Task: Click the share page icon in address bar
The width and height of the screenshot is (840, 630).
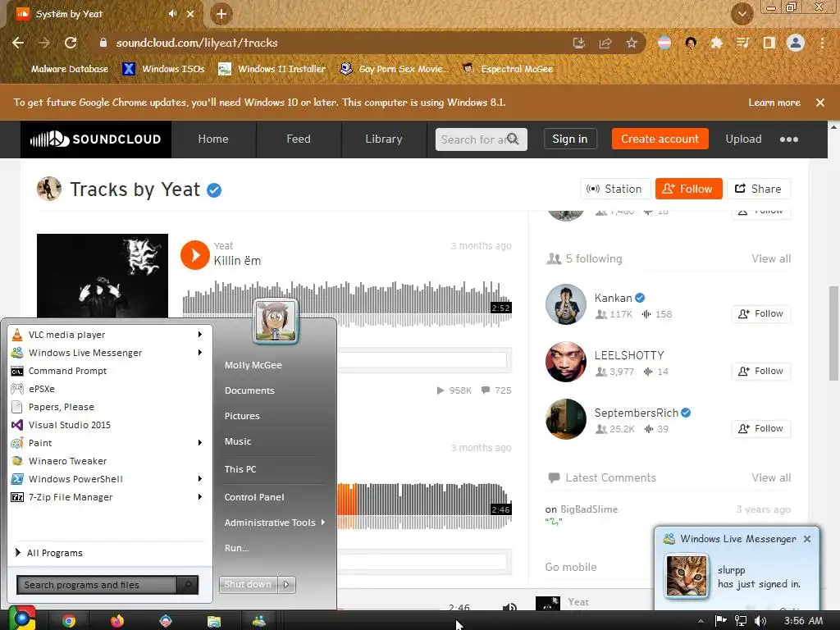Action: pos(605,43)
